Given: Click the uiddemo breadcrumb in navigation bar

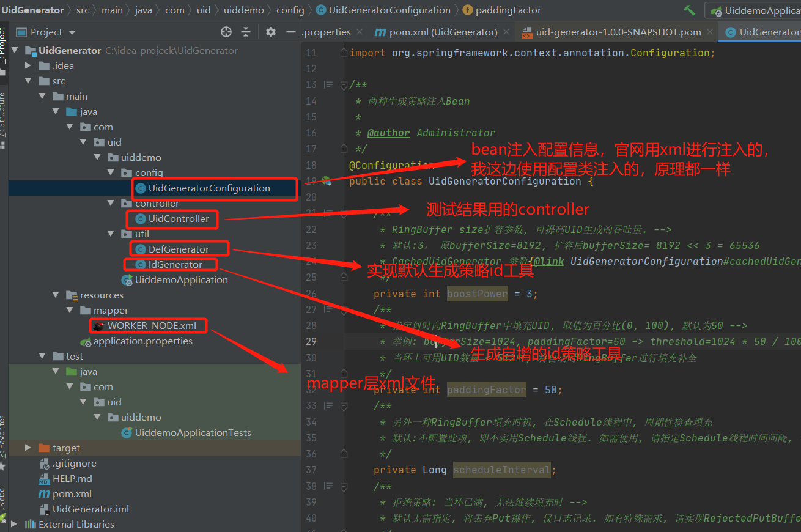Looking at the screenshot, I should pos(244,10).
